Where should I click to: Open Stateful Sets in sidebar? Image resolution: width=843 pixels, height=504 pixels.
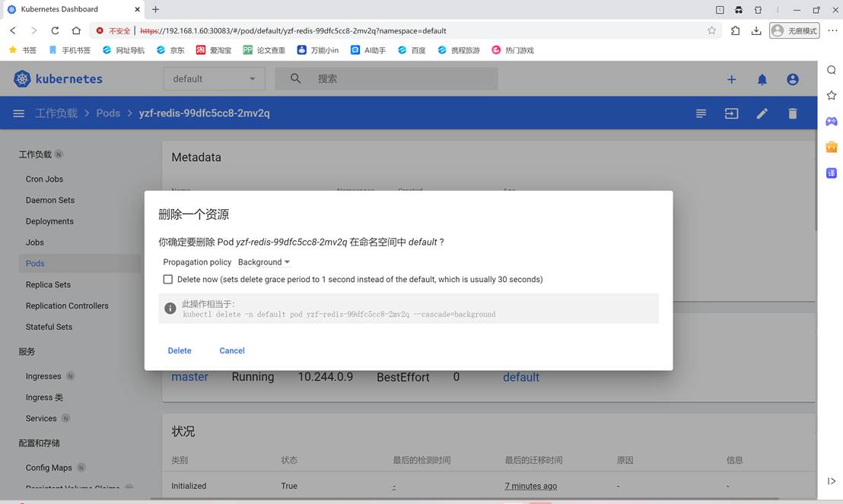(49, 327)
